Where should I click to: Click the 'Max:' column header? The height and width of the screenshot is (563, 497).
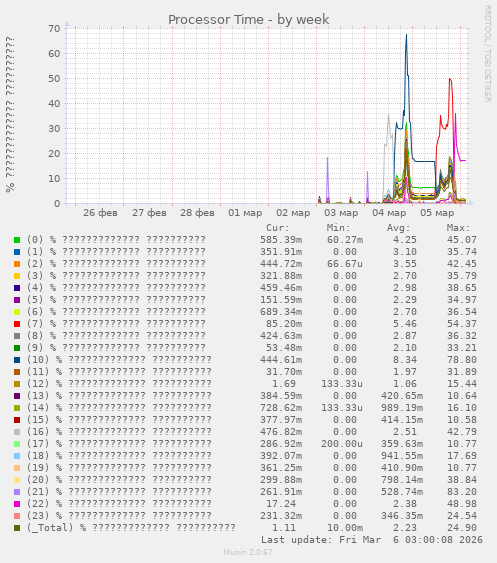(458, 228)
